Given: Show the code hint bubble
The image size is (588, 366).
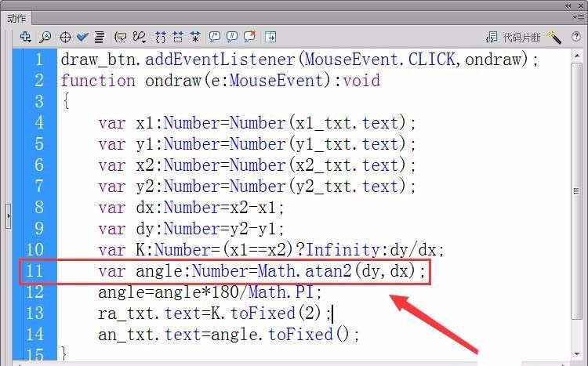Looking at the screenshot, I should (121, 37).
